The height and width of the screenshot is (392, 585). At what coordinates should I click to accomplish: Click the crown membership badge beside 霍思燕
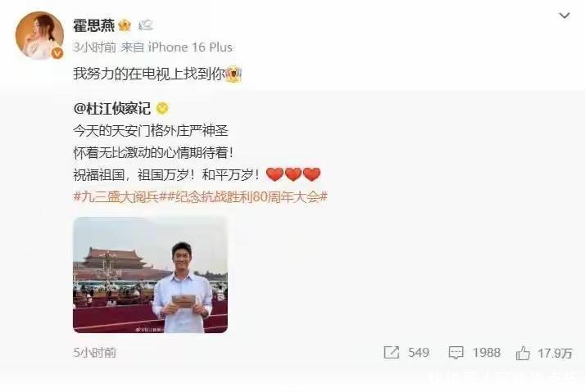[125, 25]
